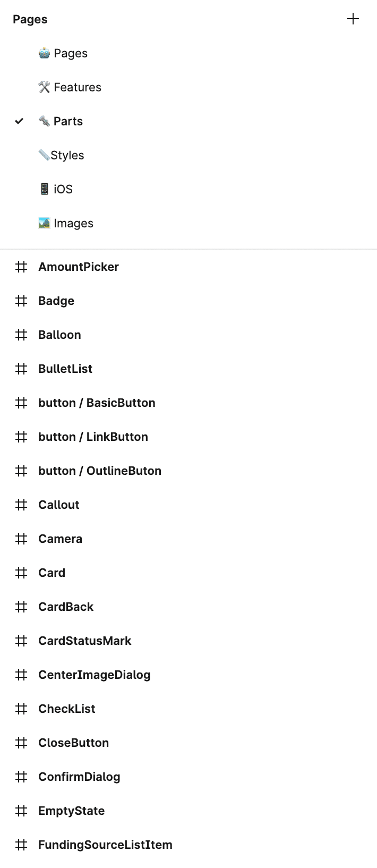377x868 pixels.
Task: Click the frame icon beside EmptyState
Action: (21, 811)
